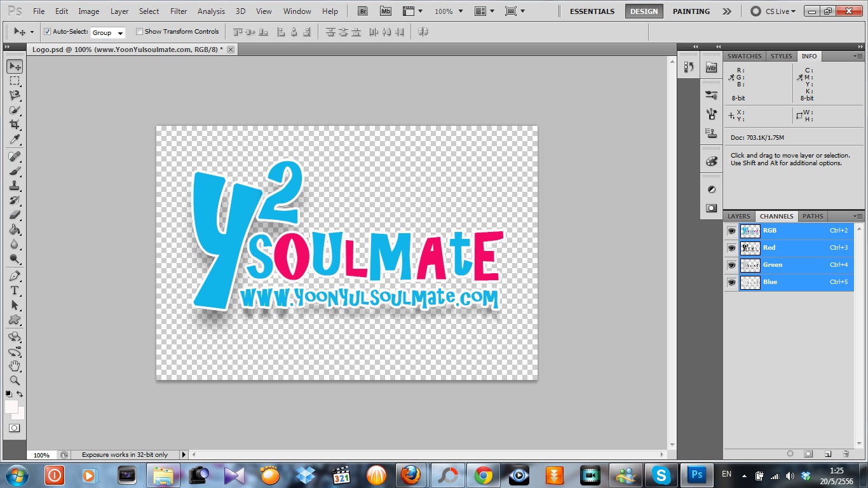Uncheck the Auto-Select checkbox
The width and height of the screenshot is (868, 488).
coord(47,32)
